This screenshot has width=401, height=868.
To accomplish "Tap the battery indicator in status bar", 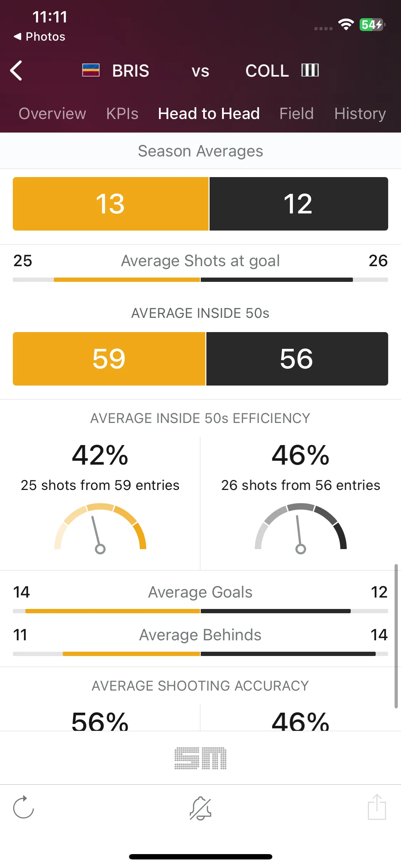I will (x=372, y=25).
